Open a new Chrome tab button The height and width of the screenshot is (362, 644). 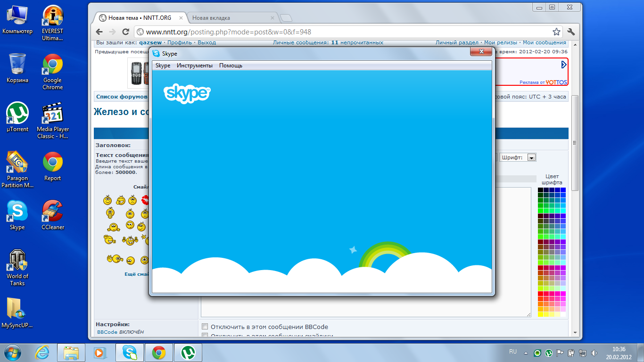coord(286,18)
